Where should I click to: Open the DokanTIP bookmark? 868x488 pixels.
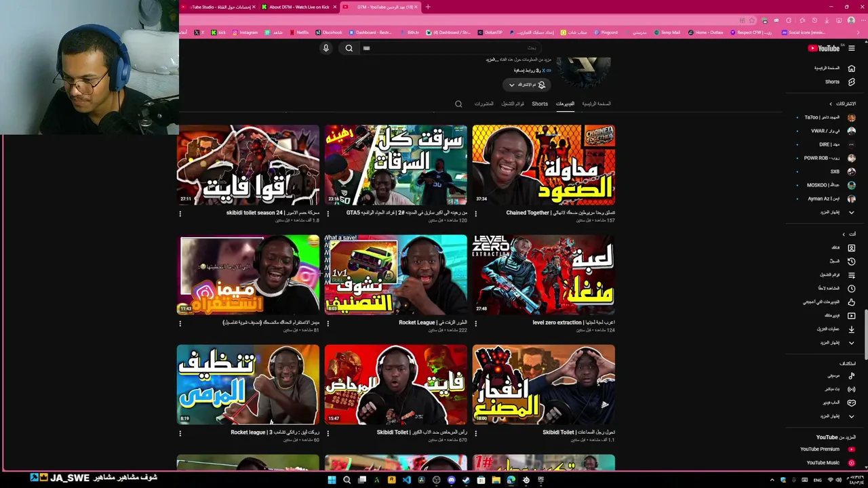click(x=490, y=33)
